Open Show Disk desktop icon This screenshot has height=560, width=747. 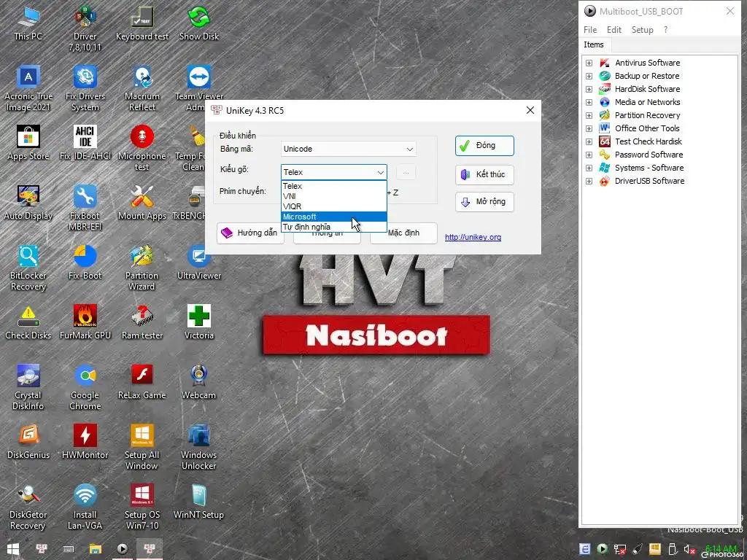click(198, 24)
